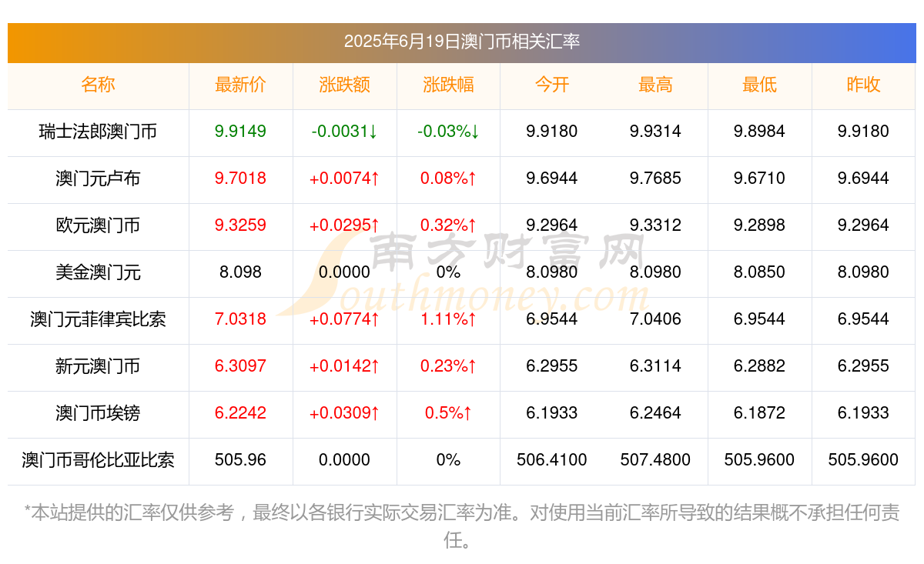Screen dimensions: 924x564
Task: Click the high value 6.3114
Action: (655, 366)
